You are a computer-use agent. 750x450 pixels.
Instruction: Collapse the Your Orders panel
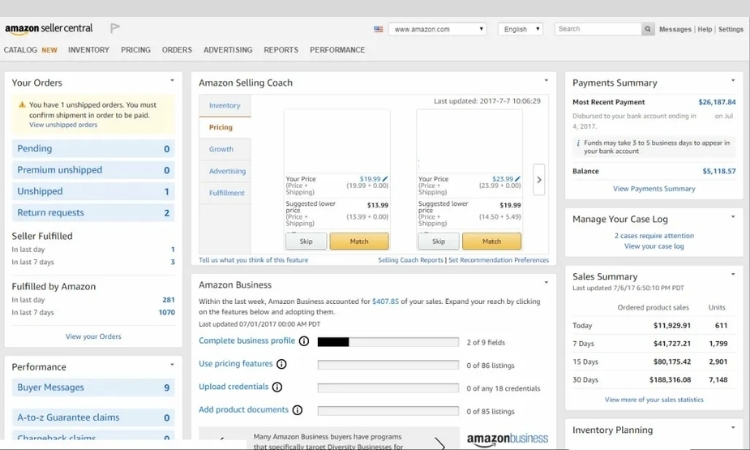(172, 81)
